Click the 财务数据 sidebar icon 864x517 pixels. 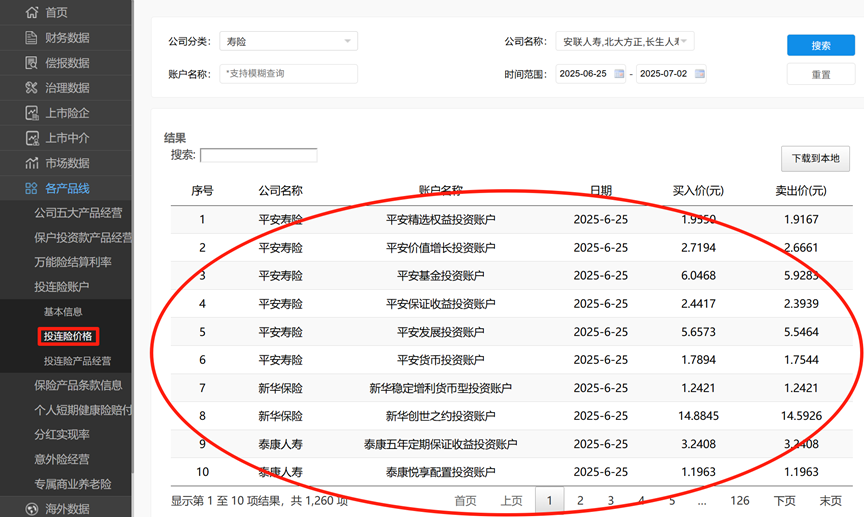(31, 38)
